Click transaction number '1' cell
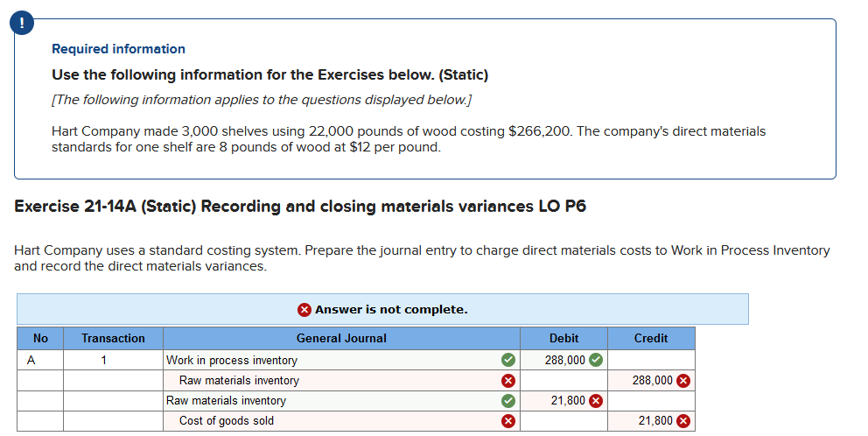868x436 pixels. pos(113,360)
